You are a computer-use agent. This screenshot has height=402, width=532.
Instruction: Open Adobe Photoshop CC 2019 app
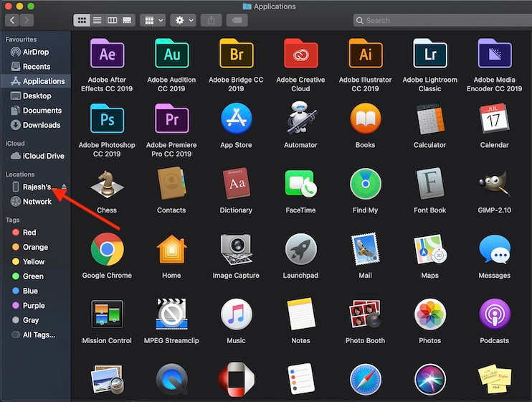pyautogui.click(x=107, y=118)
